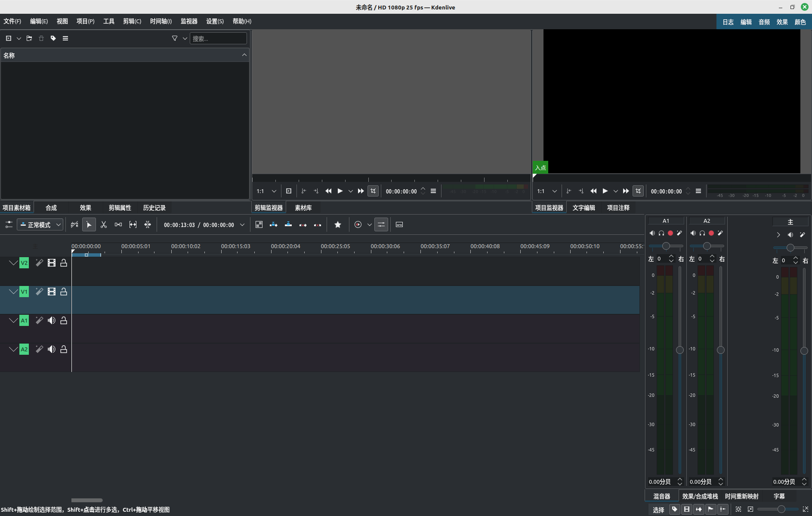Click insert clip zone in timeline icon
Screen dimensions: 812x516
click(274, 224)
